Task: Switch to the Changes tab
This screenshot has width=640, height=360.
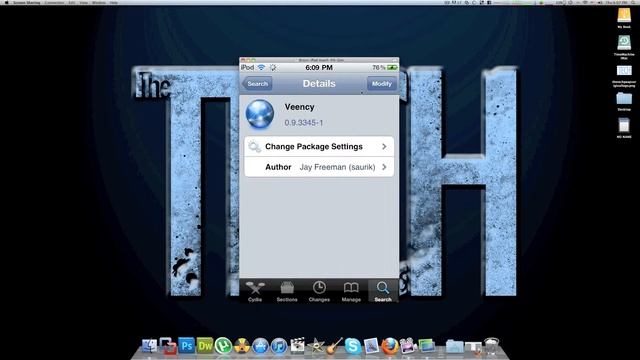Action: coord(319,291)
